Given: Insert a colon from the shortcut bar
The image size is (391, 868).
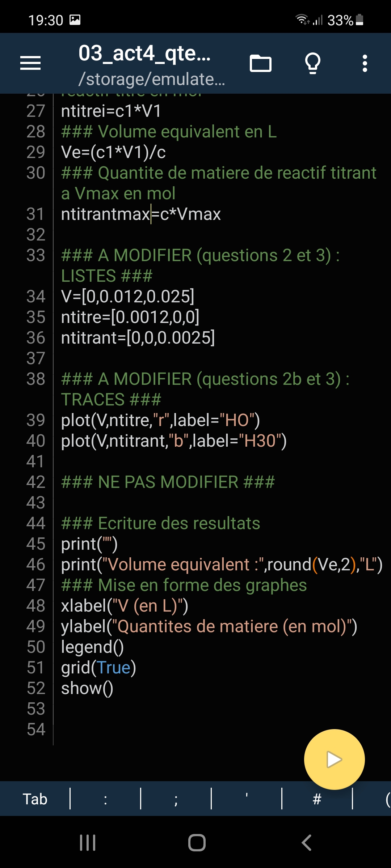Looking at the screenshot, I should click(x=105, y=799).
